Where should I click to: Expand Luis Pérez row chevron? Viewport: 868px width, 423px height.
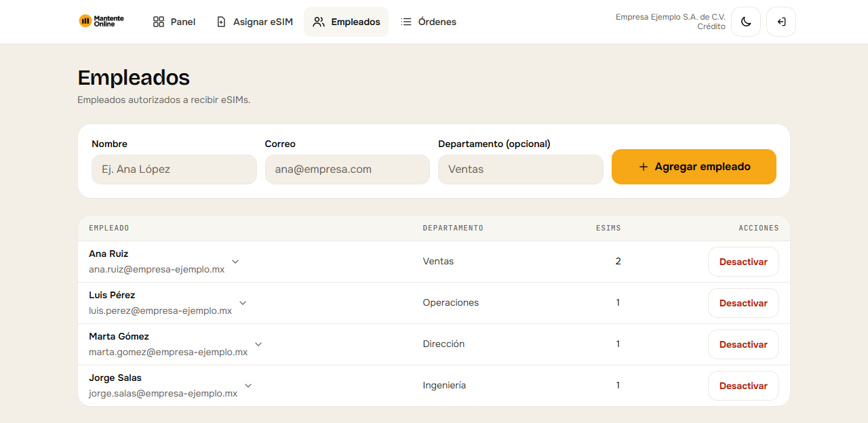coord(243,303)
